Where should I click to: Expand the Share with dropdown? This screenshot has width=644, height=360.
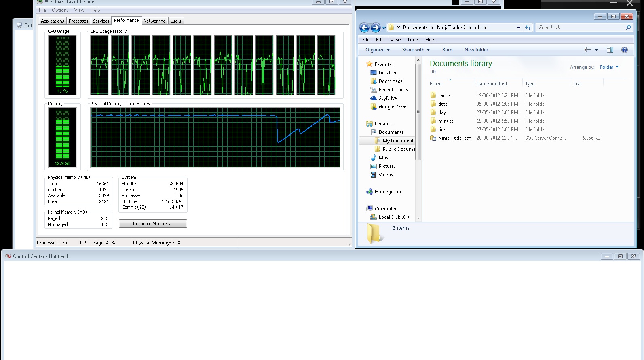click(x=416, y=50)
